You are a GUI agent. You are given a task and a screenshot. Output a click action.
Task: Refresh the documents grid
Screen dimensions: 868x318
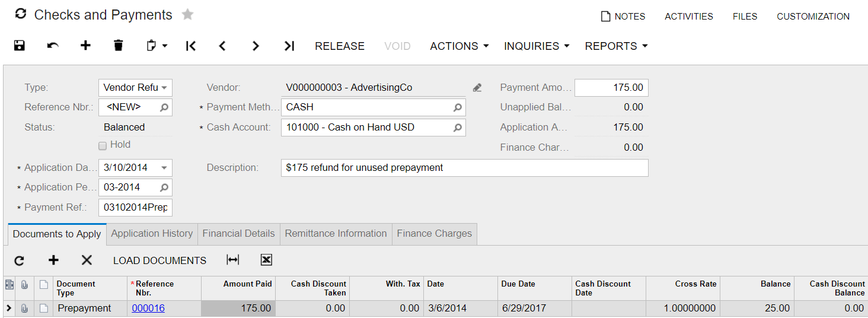20,260
